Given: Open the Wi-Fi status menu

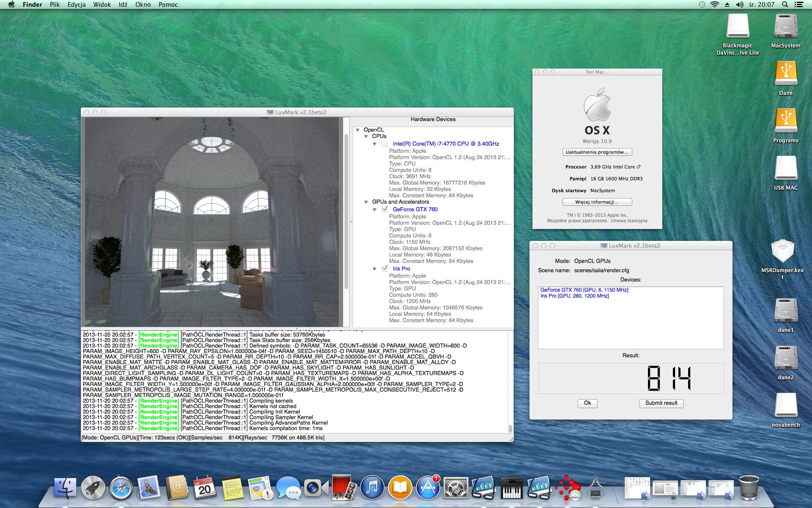Looking at the screenshot, I should pyautogui.click(x=715, y=5).
